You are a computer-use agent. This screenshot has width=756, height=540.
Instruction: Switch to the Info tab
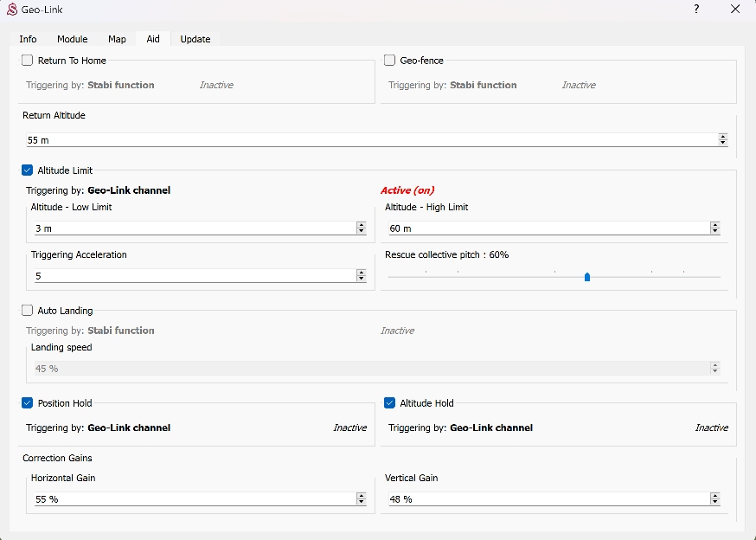point(29,39)
